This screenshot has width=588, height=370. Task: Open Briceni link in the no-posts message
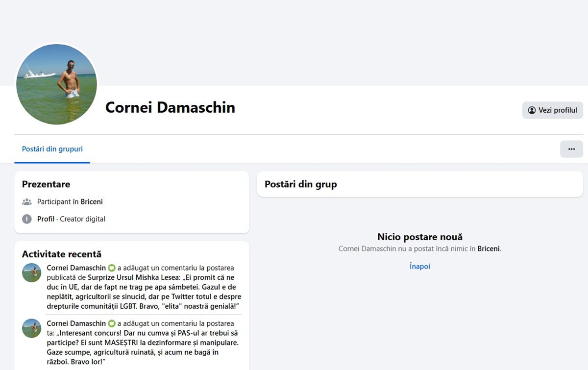pyautogui.click(x=489, y=249)
